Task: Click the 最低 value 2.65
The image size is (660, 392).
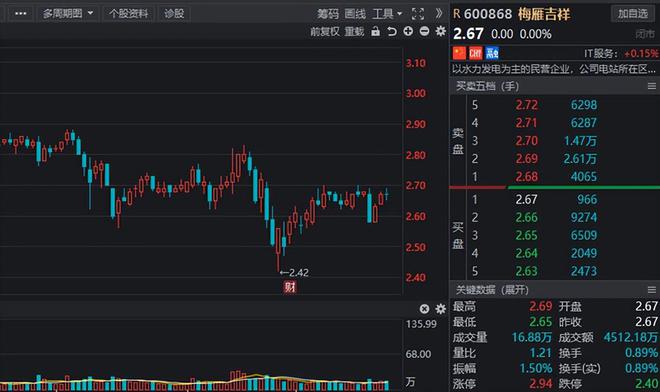Action: tap(540, 322)
